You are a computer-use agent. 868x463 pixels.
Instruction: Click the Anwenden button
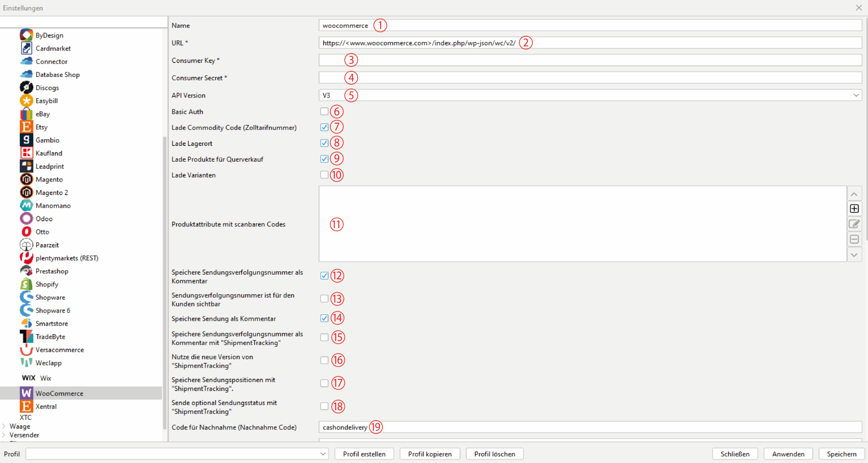tap(788, 454)
